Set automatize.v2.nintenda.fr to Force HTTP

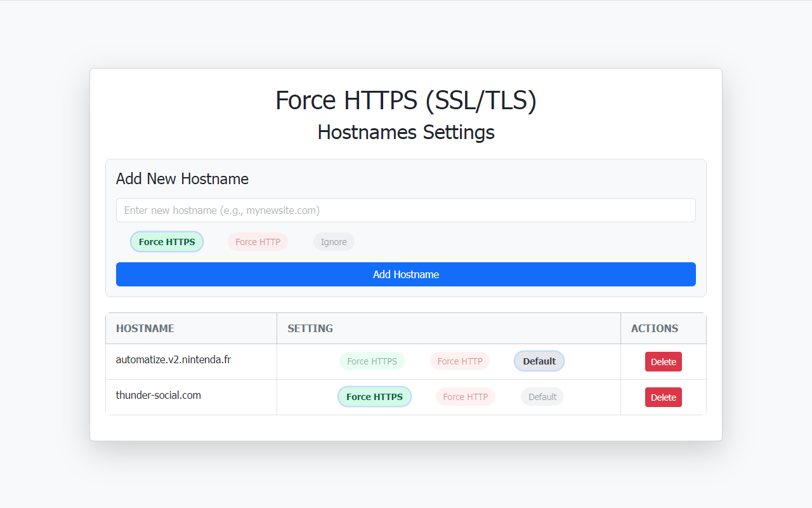click(x=460, y=361)
